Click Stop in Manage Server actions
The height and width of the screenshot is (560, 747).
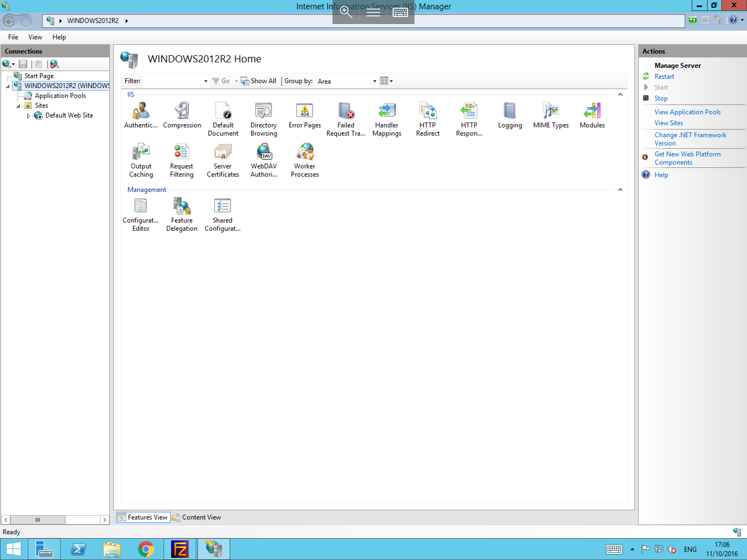(x=661, y=98)
